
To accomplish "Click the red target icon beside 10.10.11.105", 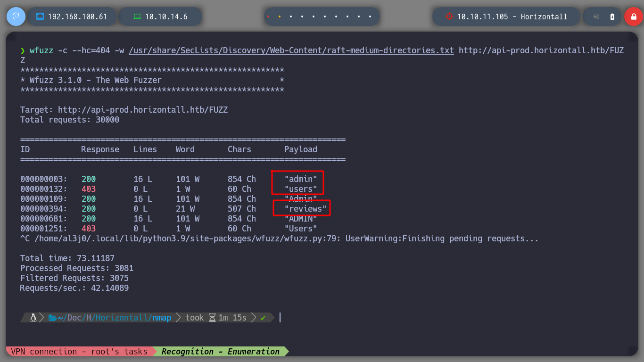I will pyautogui.click(x=449, y=16).
